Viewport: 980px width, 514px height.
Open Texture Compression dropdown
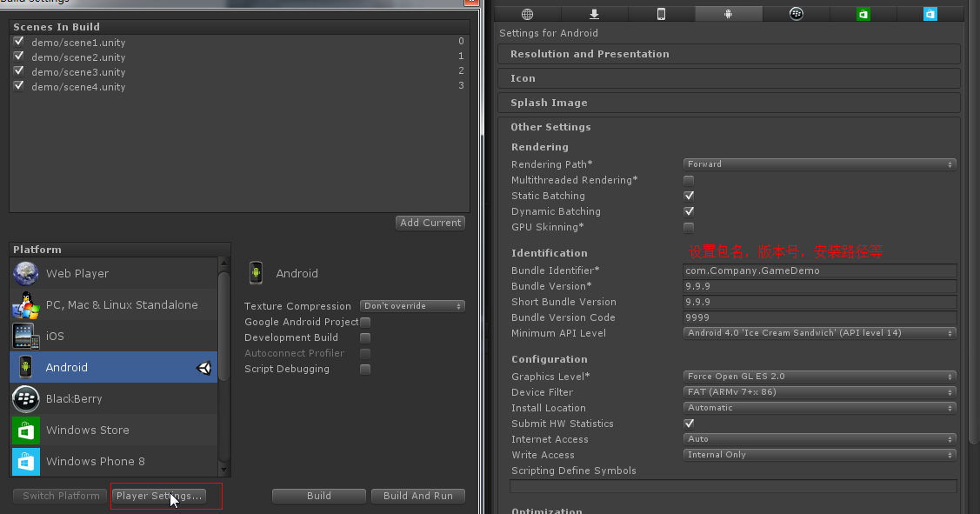pos(412,306)
